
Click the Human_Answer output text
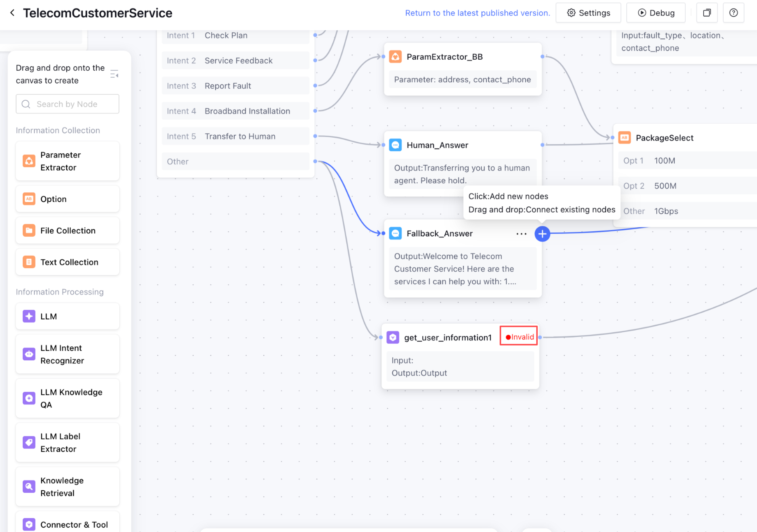point(462,174)
